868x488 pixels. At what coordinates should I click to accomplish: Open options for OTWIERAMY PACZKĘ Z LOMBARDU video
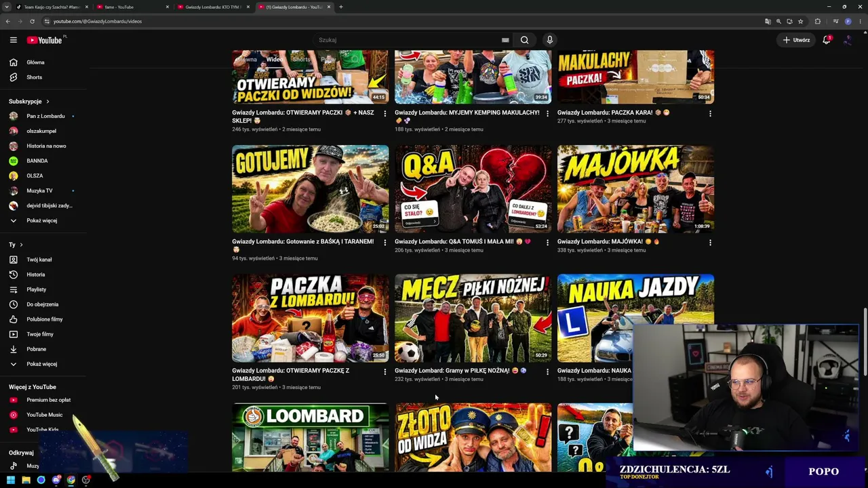click(x=384, y=371)
